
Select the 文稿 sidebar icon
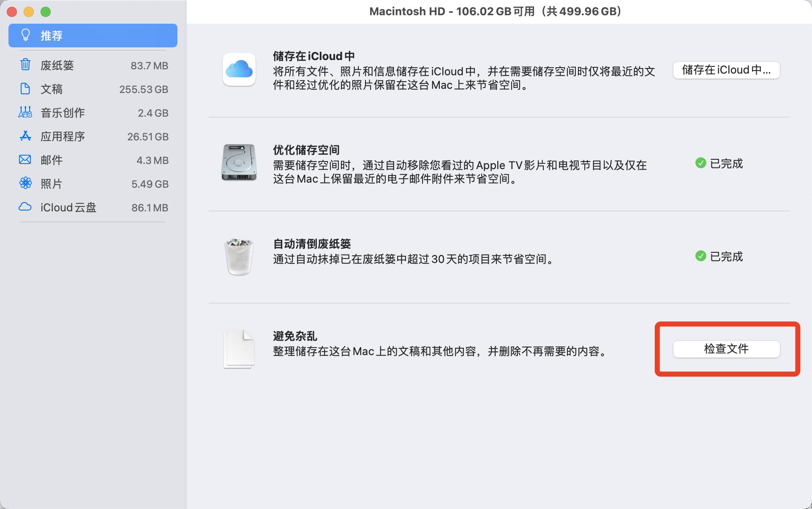coord(25,89)
